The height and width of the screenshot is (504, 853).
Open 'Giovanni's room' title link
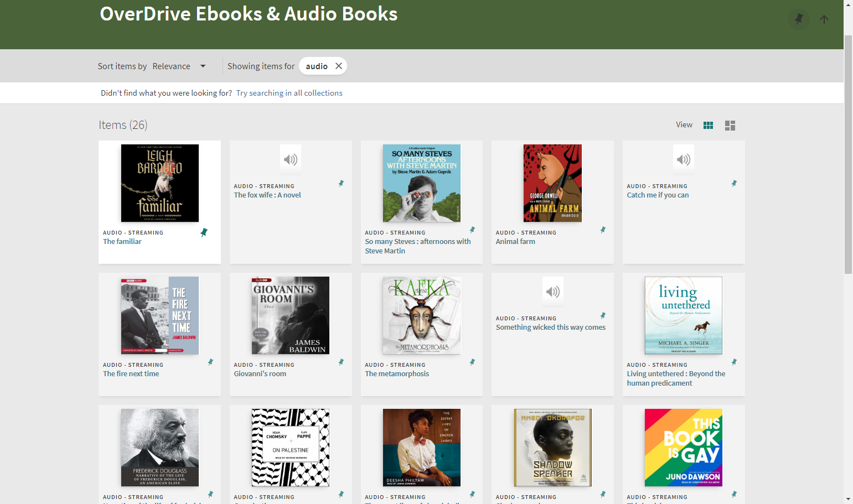(x=260, y=374)
